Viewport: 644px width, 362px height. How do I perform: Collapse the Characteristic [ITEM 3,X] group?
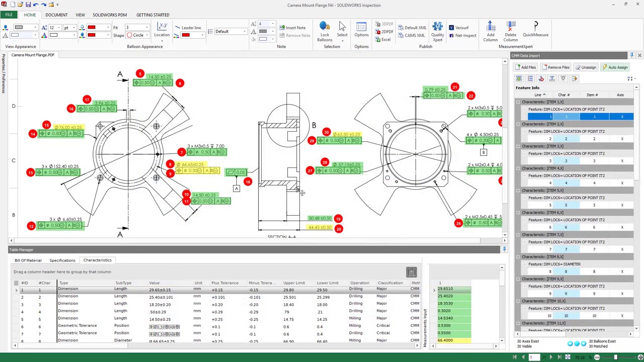click(518, 146)
